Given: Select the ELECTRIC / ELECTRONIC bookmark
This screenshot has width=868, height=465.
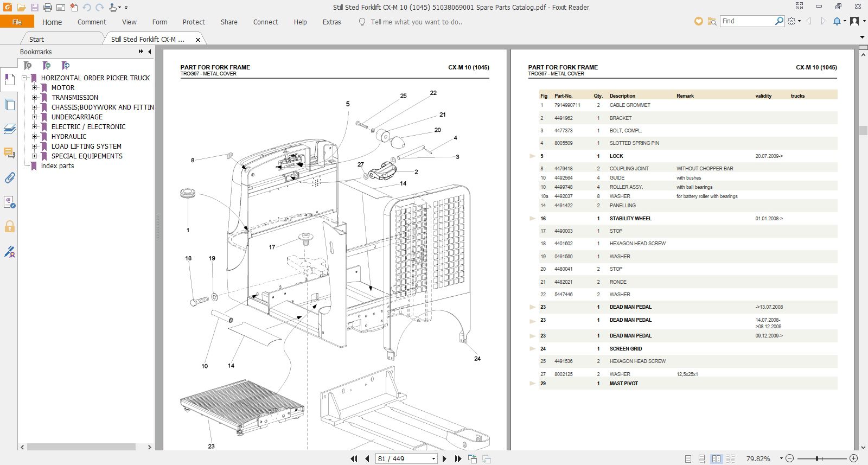Looking at the screenshot, I should pyautogui.click(x=88, y=126).
